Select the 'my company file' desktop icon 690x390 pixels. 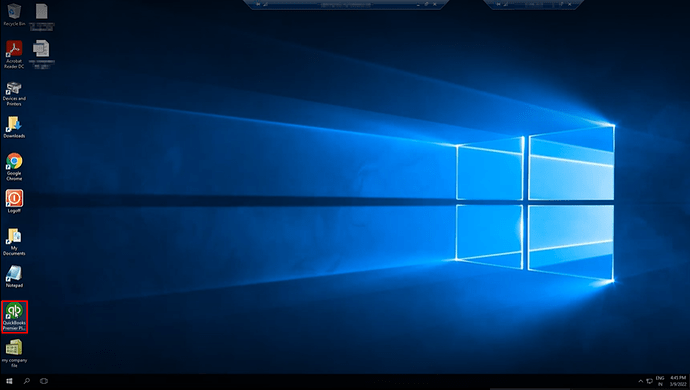[x=14, y=353]
